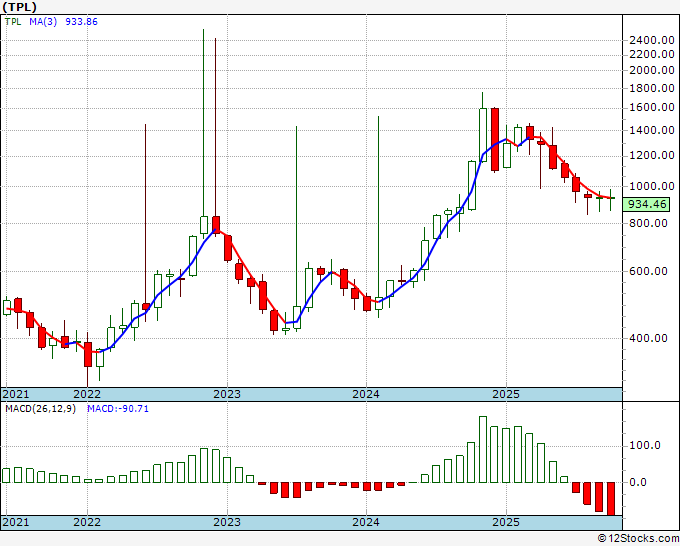680x546 pixels.
Task: Click the MA(3) legend label
Action: click(43, 21)
